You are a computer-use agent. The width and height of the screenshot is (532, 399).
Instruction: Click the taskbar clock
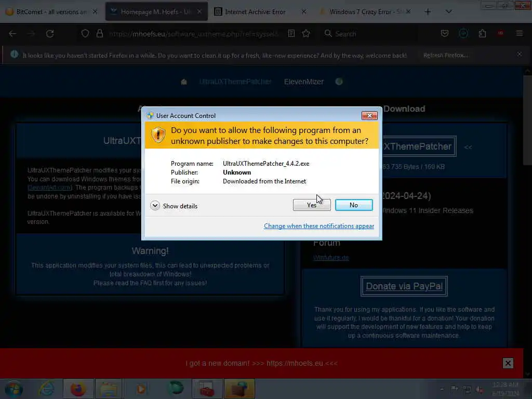click(x=505, y=389)
